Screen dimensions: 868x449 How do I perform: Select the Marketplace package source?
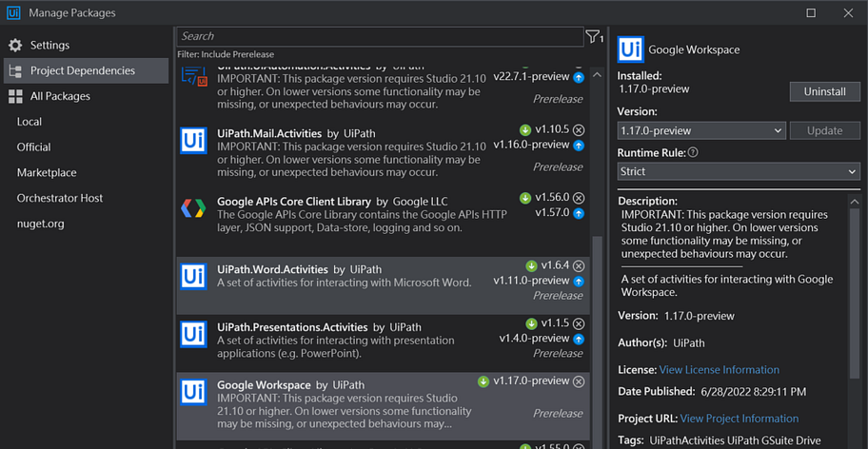pyautogui.click(x=47, y=172)
